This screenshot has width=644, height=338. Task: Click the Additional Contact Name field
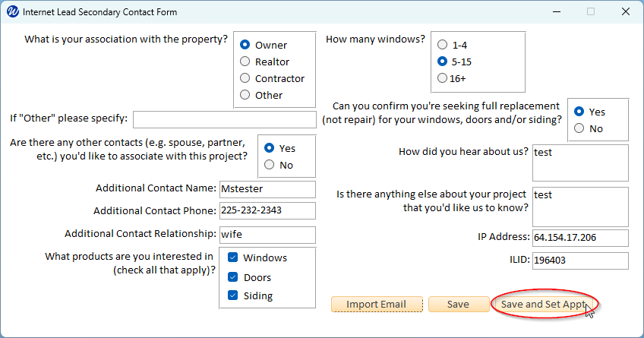267,189
